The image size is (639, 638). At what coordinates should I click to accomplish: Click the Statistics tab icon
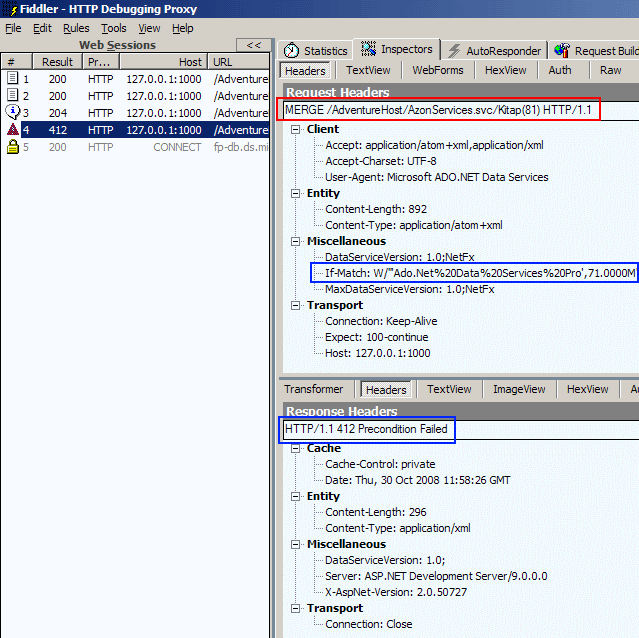pos(291,51)
